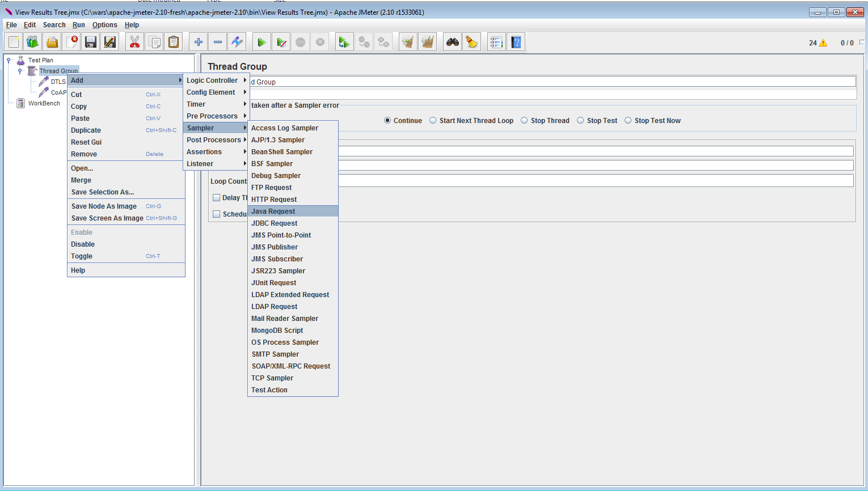Click the Collapse All minus icon
This screenshot has width=868, height=491.
coord(218,42)
